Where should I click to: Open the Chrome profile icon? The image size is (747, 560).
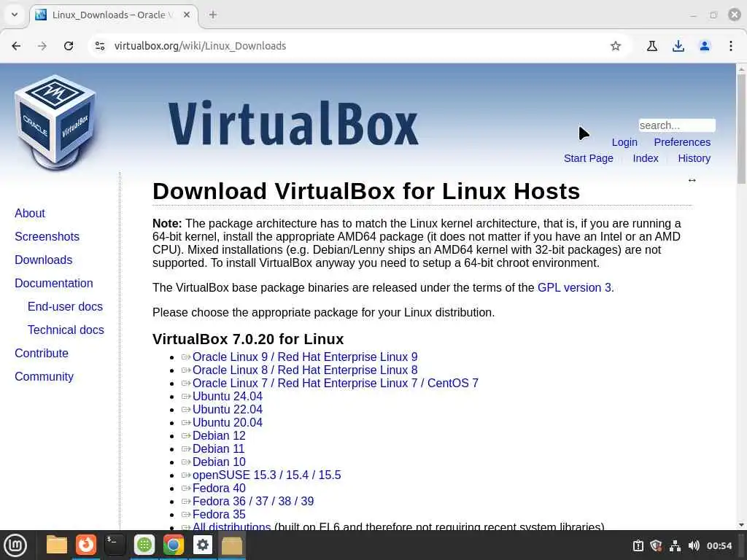705,46
